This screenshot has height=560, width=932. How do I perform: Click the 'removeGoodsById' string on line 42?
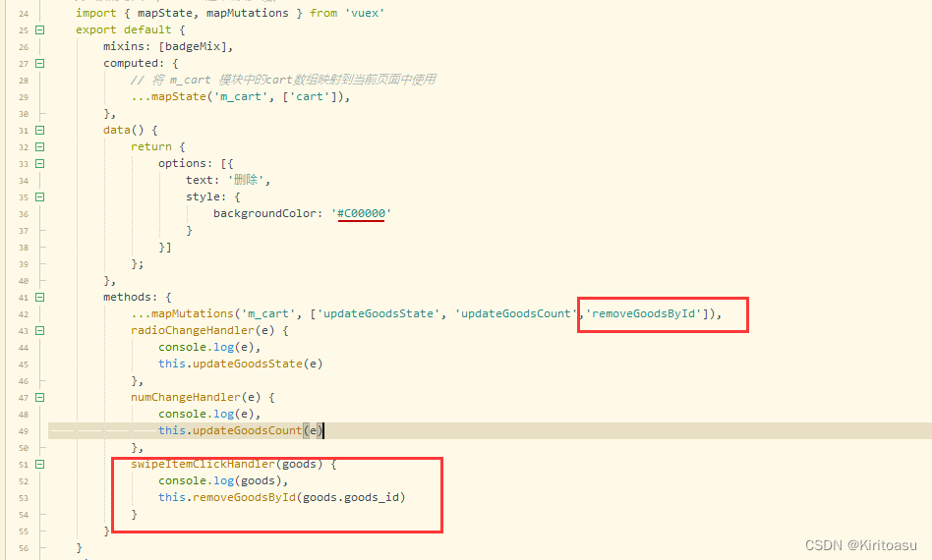pyautogui.click(x=646, y=313)
